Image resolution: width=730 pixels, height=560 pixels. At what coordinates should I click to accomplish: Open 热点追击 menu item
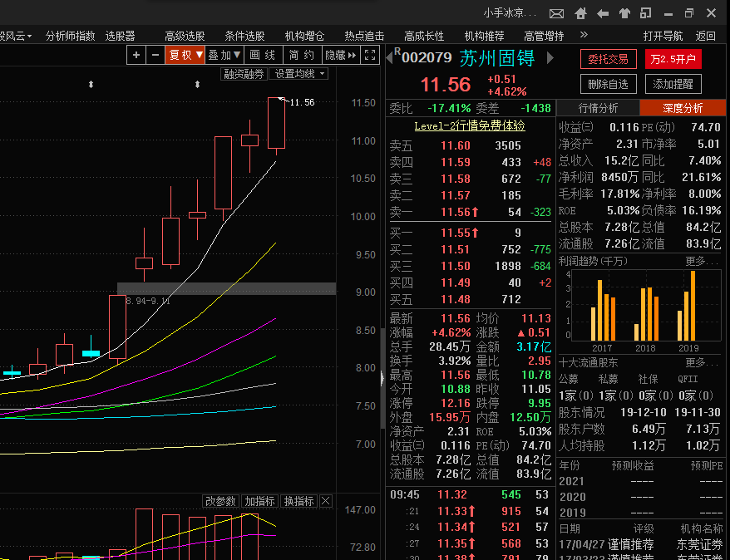[364, 36]
